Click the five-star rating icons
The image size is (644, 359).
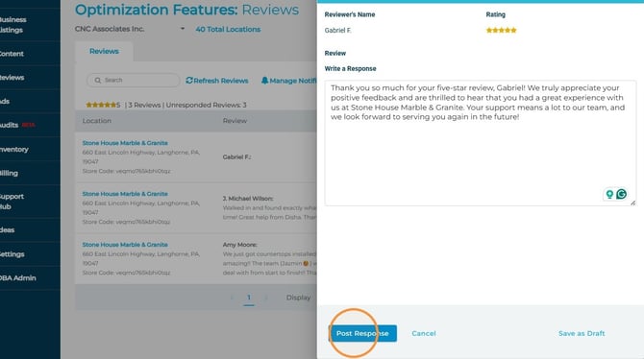click(501, 31)
